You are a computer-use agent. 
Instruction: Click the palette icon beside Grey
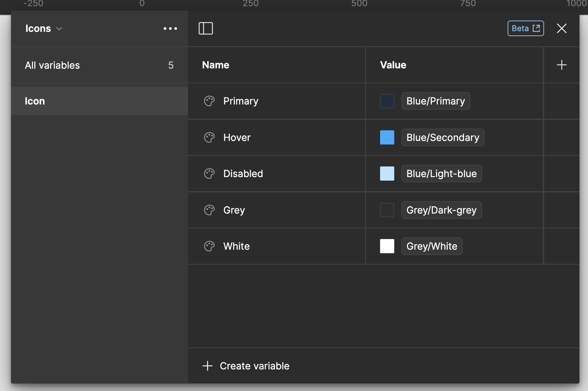(210, 210)
